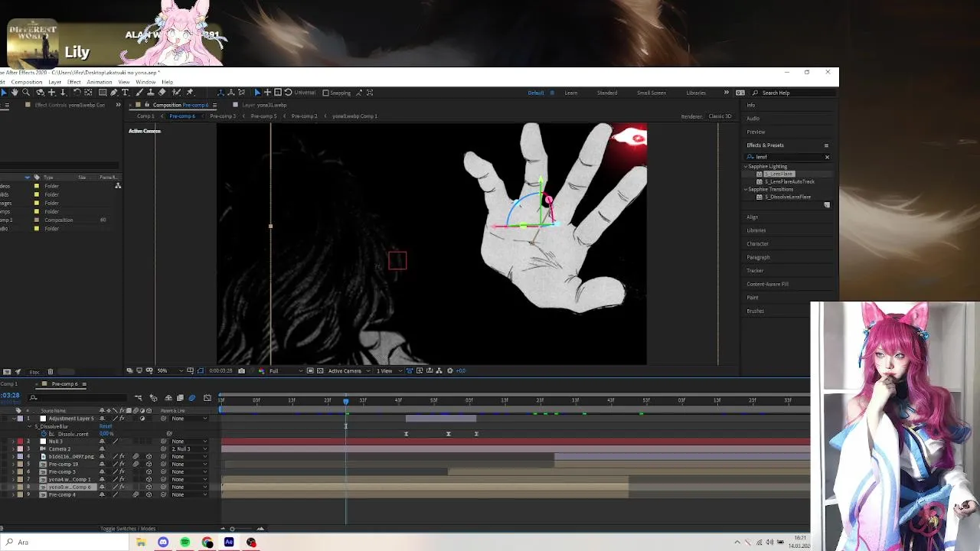Screen dimensions: 980x551
Task: Click the timeline zoom slider handle
Action: point(232,529)
